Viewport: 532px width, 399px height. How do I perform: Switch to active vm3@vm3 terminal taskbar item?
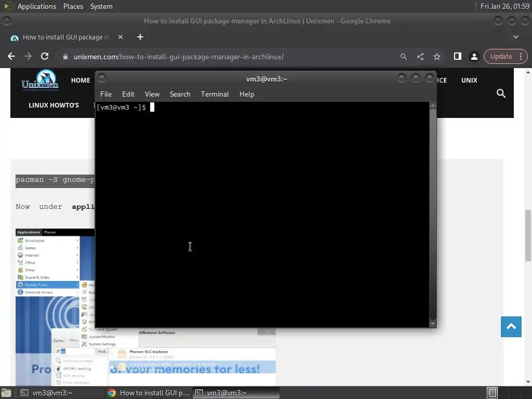tap(236, 393)
